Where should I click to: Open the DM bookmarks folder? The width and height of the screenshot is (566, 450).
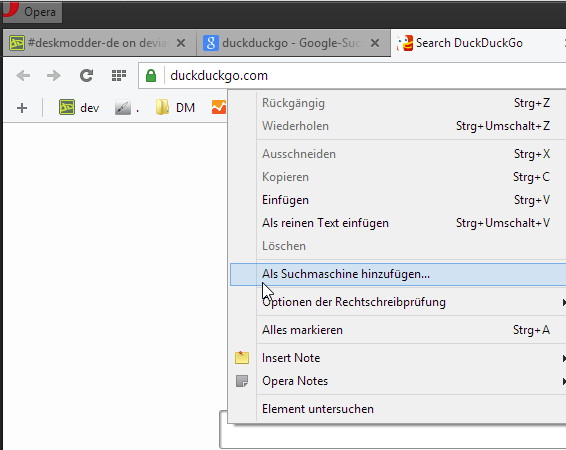[175, 108]
